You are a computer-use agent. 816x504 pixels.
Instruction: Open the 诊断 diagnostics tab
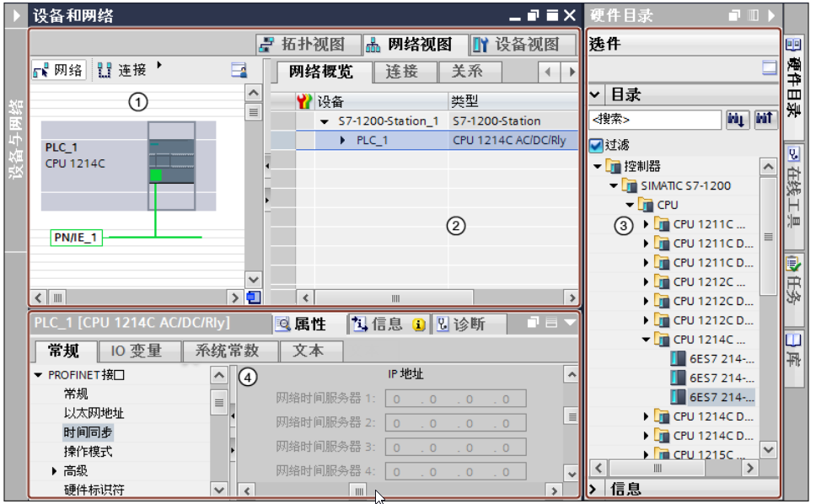[469, 324]
